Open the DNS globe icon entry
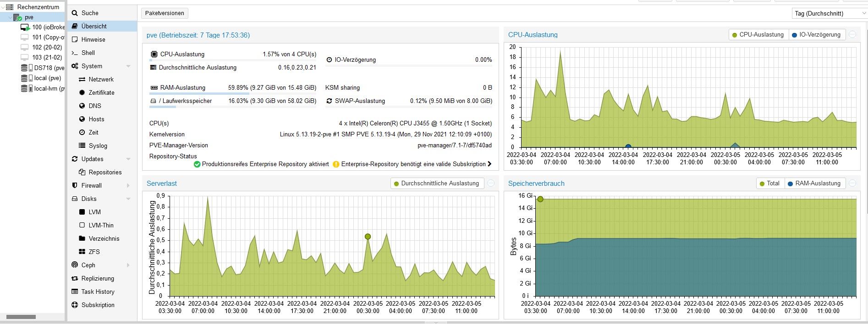Viewport: 868px width, 324px height. (82, 106)
